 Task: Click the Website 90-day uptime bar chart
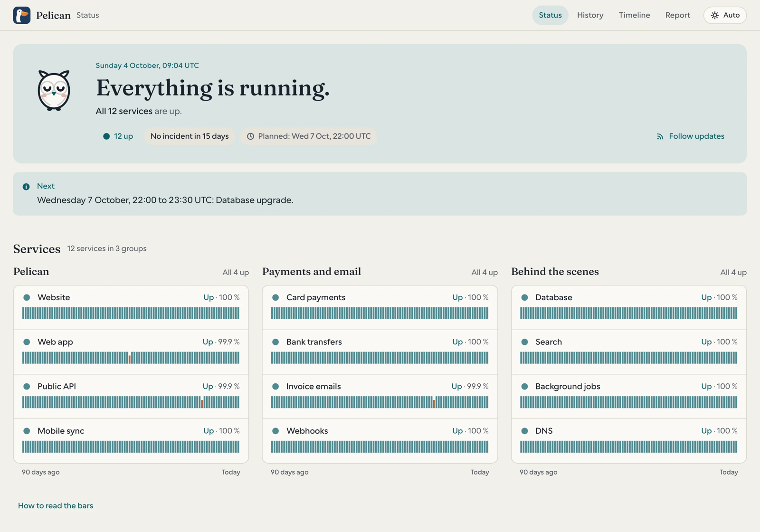[x=131, y=313]
